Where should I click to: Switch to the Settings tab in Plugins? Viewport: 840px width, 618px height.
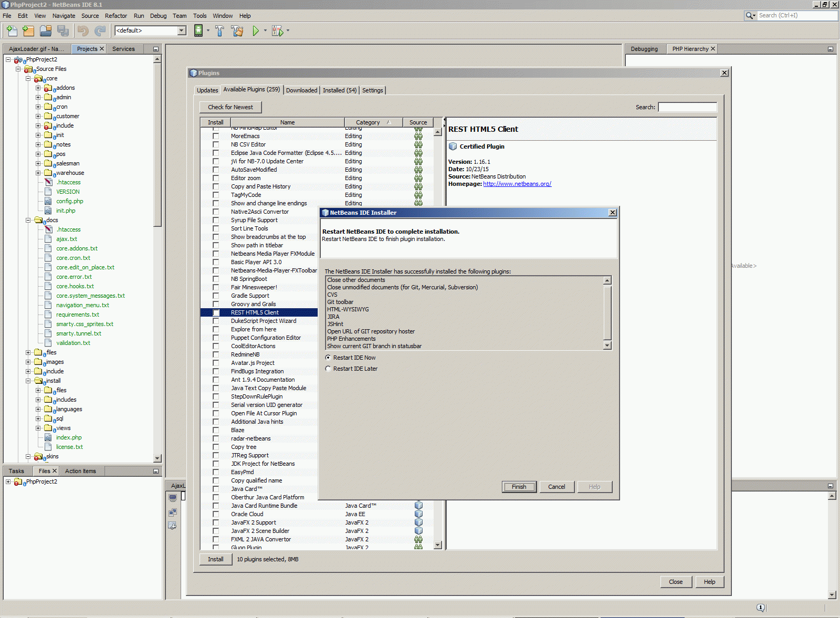point(373,90)
